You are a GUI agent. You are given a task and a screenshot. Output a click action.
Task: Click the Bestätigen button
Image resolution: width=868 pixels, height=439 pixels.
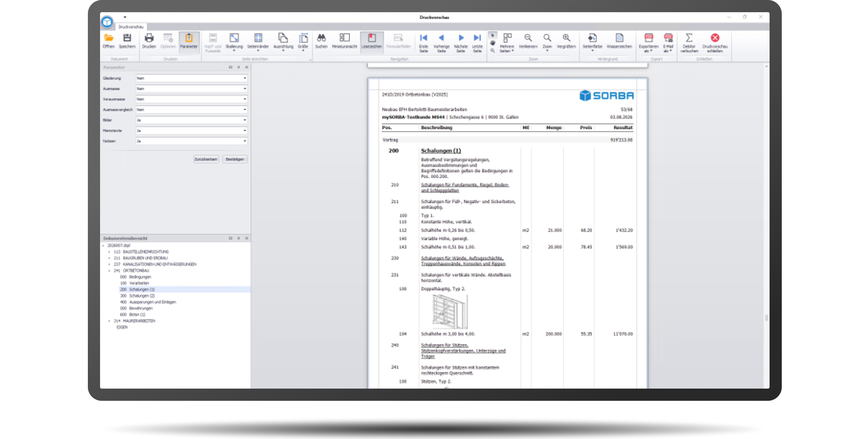click(x=235, y=159)
